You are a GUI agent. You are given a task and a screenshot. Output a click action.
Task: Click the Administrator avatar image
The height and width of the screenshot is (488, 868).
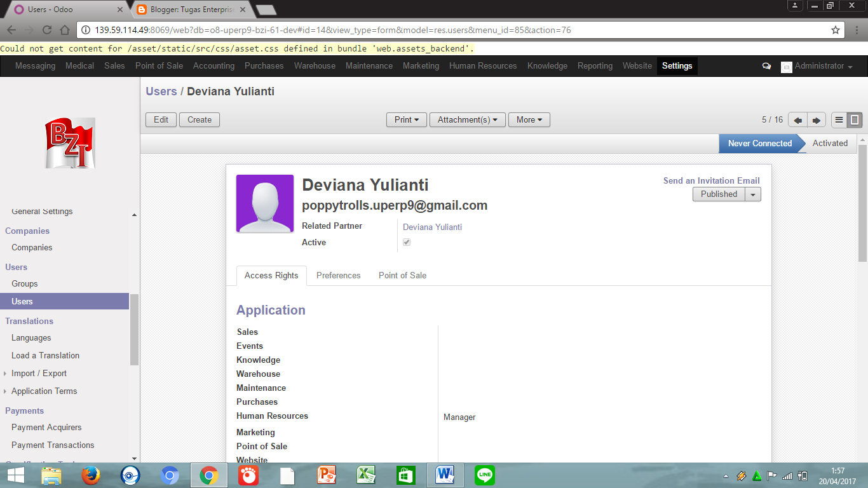[787, 67]
